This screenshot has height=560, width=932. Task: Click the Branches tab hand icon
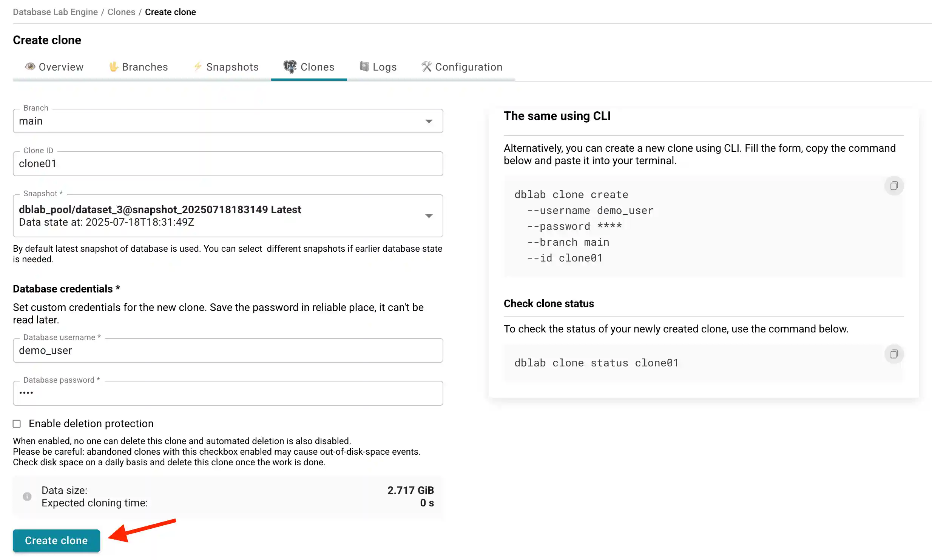(114, 67)
